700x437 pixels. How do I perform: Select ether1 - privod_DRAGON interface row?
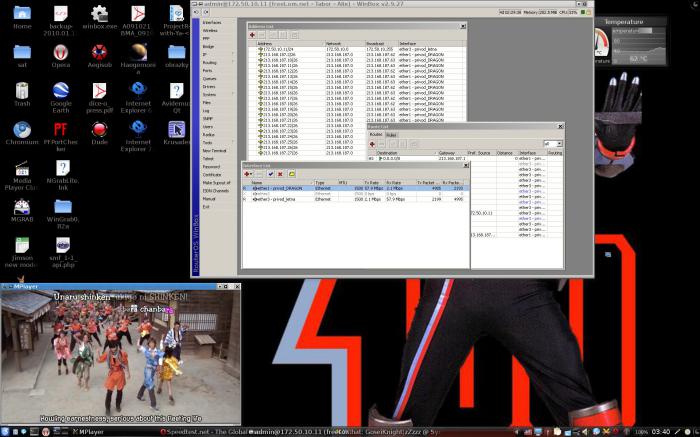pos(356,188)
